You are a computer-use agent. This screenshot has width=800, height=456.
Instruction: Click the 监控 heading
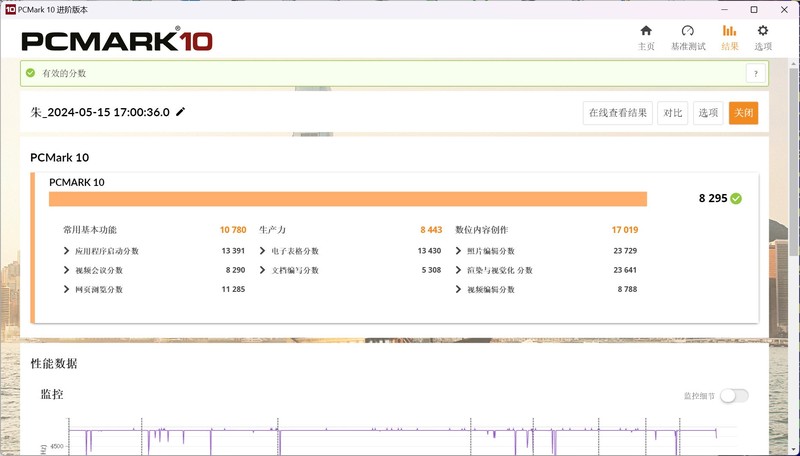point(52,394)
